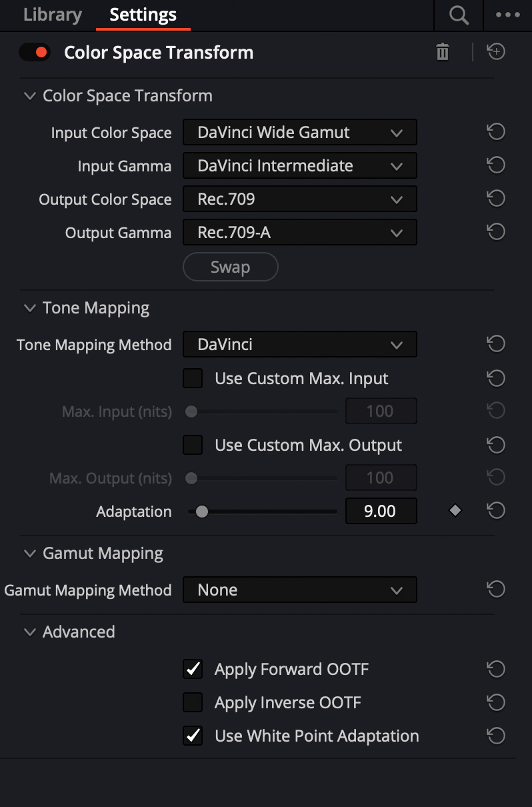The height and width of the screenshot is (807, 532).
Task: Open Input Gamma dropdown
Action: (300, 165)
